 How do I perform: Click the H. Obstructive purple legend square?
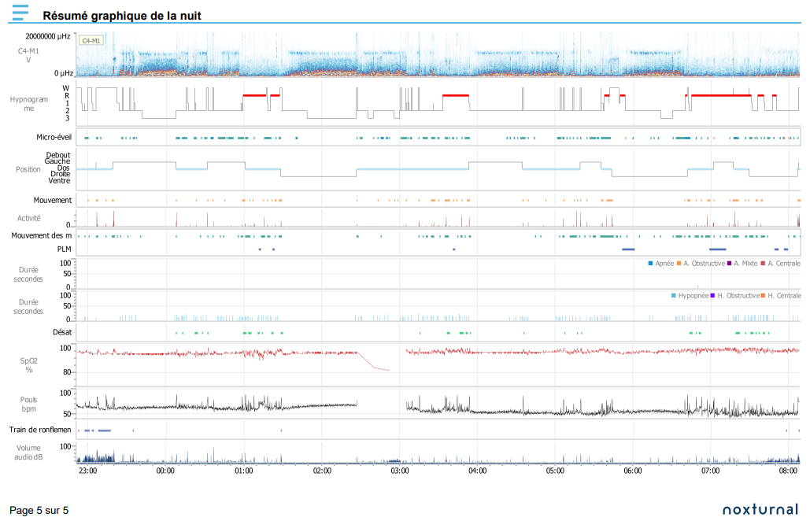click(x=713, y=295)
